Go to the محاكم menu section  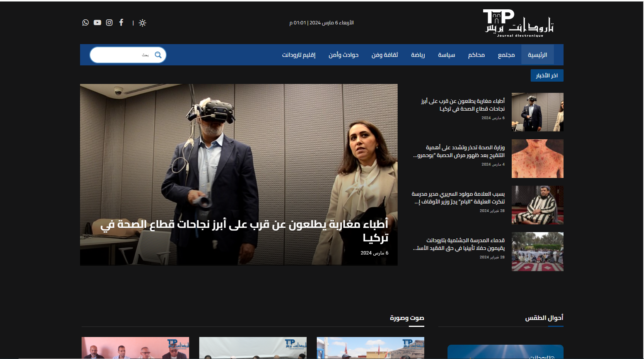coord(476,55)
